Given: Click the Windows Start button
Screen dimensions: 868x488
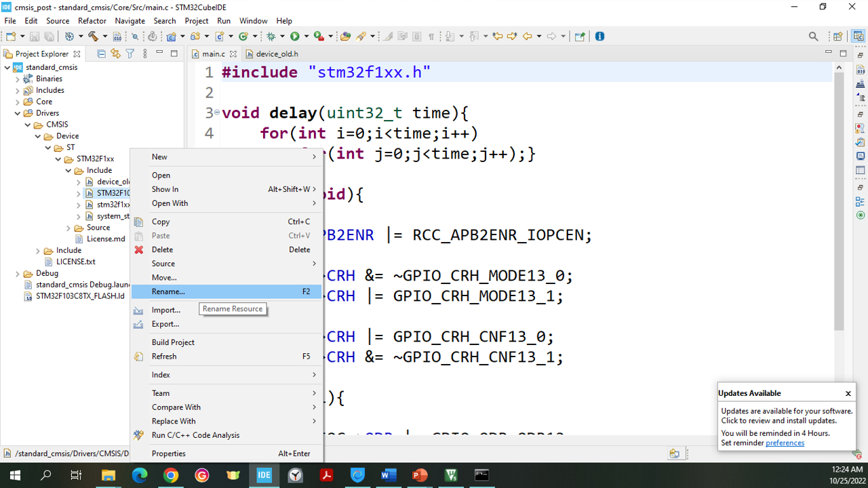Looking at the screenshot, I should point(15,475).
